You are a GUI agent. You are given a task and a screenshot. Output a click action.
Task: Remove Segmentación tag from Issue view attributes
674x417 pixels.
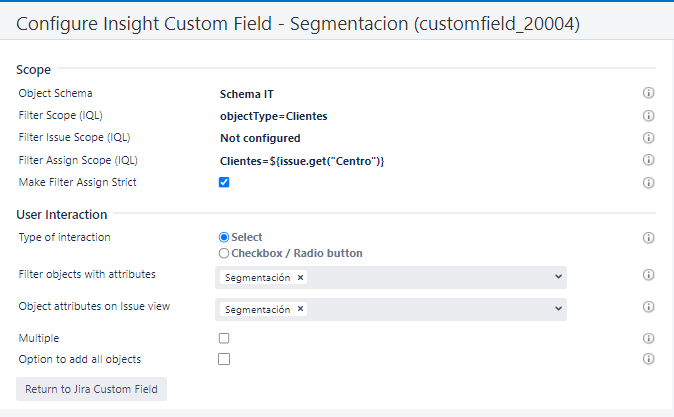click(x=300, y=309)
